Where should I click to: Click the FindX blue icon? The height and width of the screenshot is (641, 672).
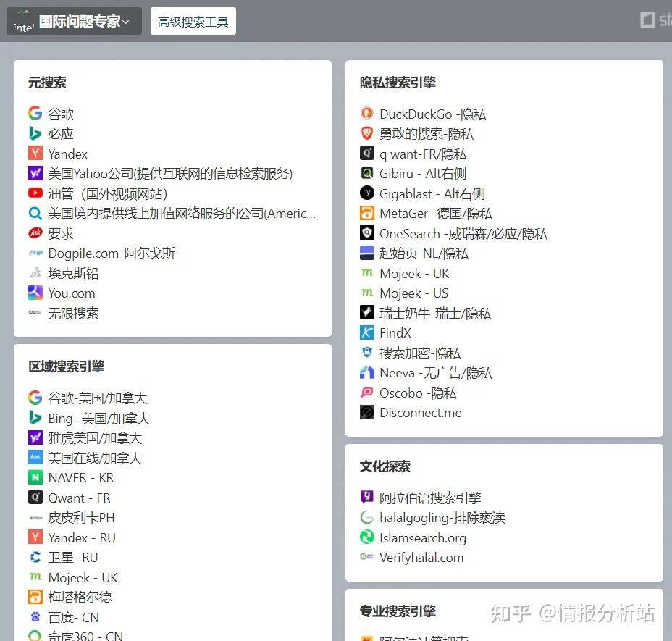click(367, 332)
